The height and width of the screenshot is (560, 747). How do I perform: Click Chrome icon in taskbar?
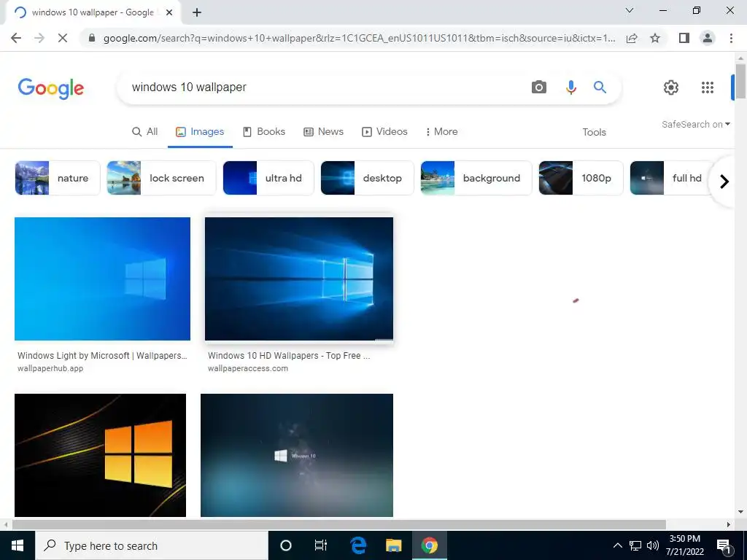pos(429,545)
